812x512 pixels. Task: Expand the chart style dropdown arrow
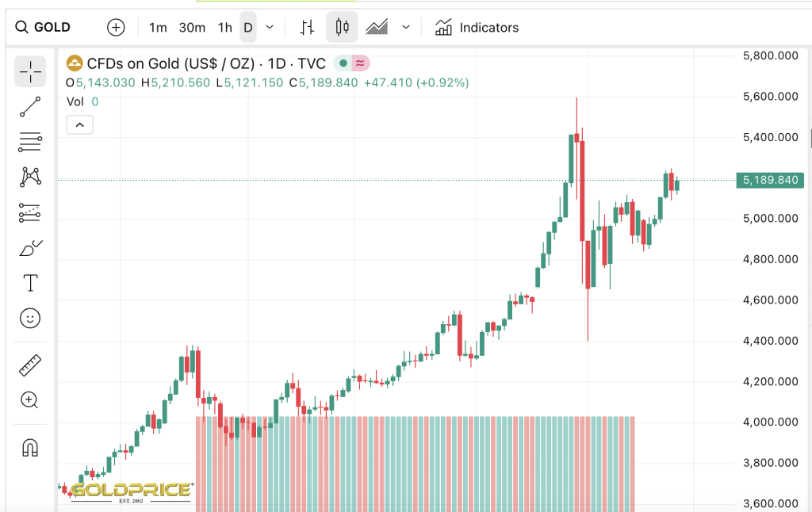(x=406, y=28)
